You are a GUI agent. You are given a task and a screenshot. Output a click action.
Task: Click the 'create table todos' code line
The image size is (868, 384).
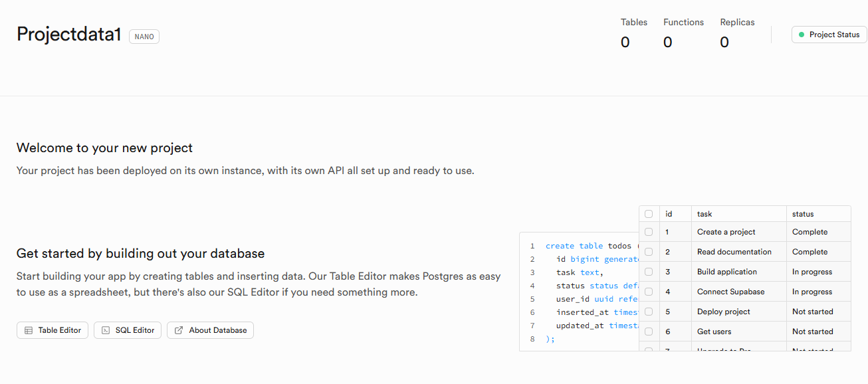tap(588, 246)
